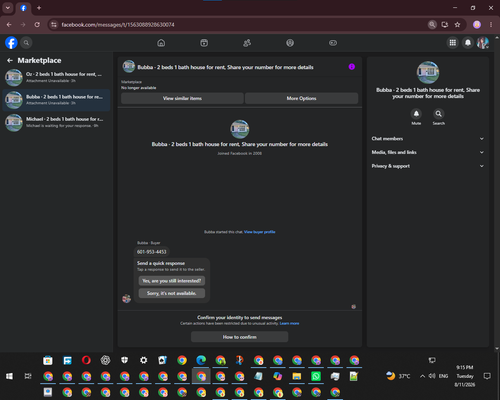The width and height of the screenshot is (500, 400).
Task: Reload the page with the refresh icon
Action: coord(37,25)
